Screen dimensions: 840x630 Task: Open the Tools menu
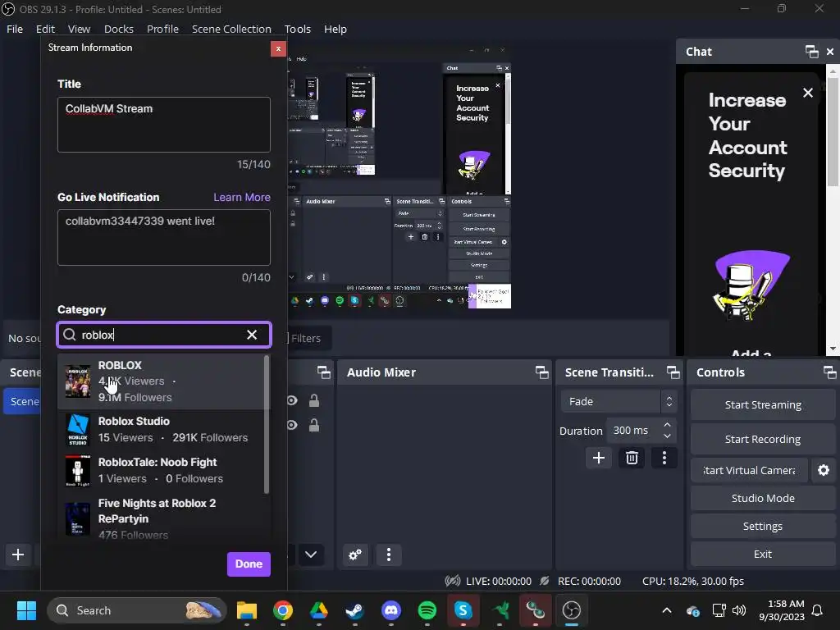[297, 29]
